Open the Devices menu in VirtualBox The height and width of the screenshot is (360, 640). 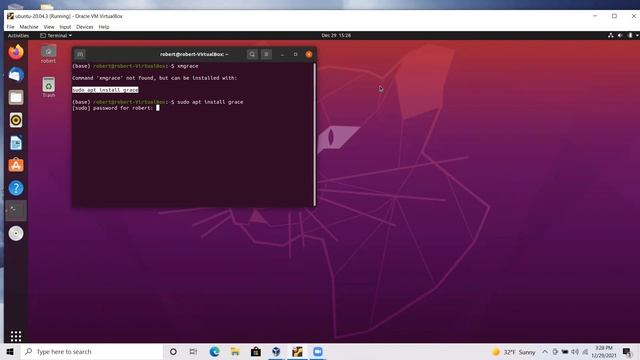[84, 27]
